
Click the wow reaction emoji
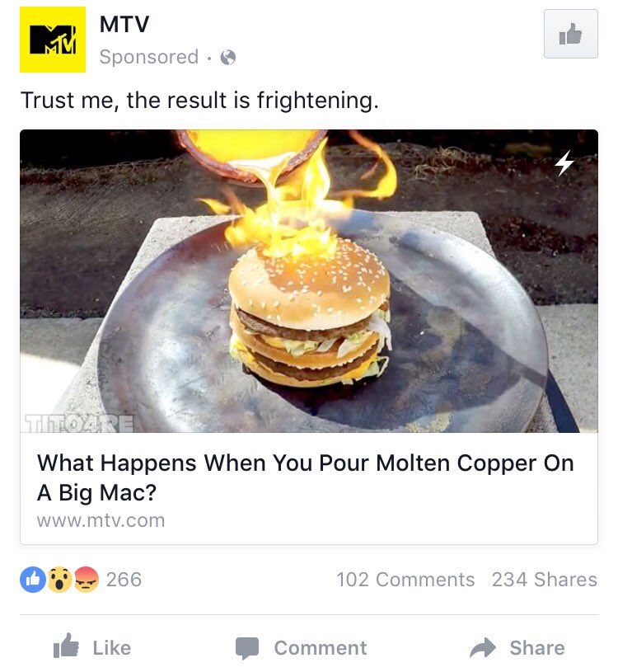tap(59, 580)
